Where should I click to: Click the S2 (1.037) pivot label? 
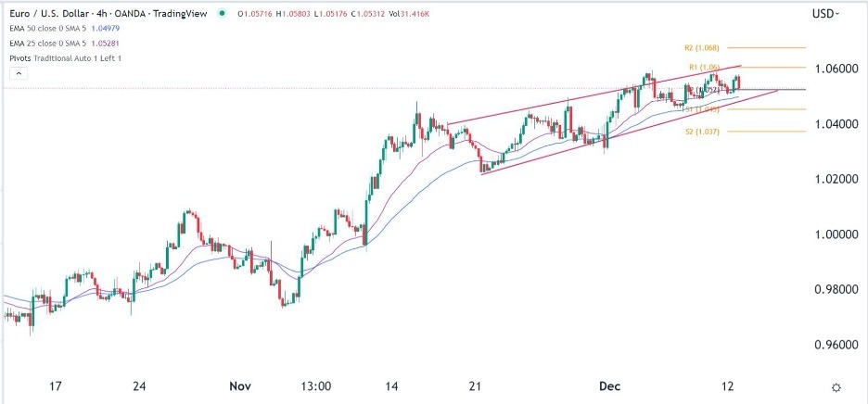[x=700, y=133]
